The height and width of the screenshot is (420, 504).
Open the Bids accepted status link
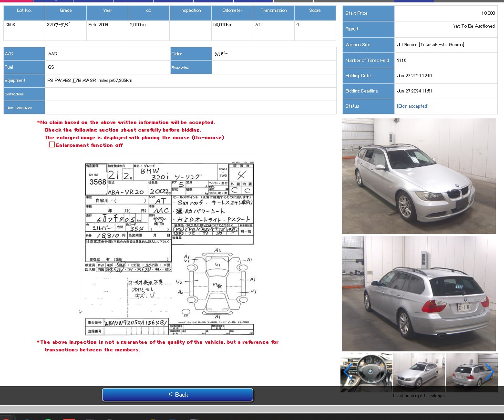coord(412,106)
